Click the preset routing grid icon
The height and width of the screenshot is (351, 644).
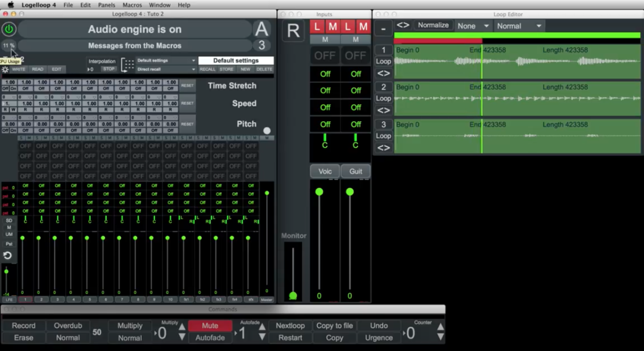tap(128, 65)
